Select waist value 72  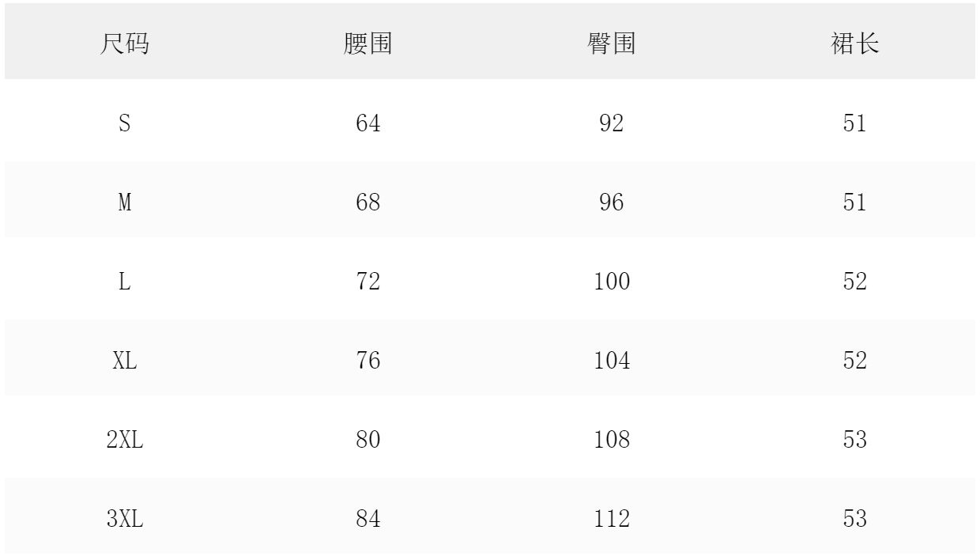[368, 282]
